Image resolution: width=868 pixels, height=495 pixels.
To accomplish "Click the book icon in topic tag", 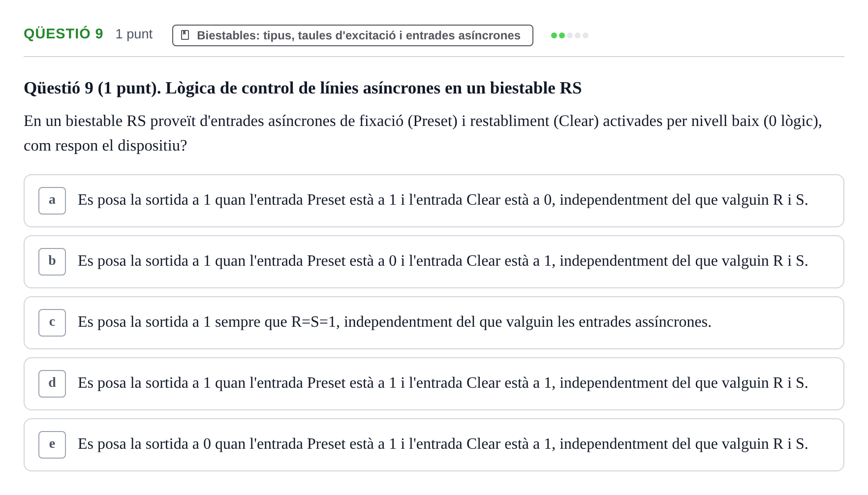I will pyautogui.click(x=185, y=35).
